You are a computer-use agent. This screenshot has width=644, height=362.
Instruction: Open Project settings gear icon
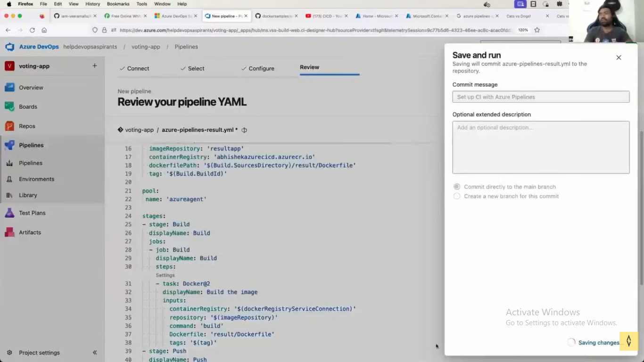pyautogui.click(x=9, y=353)
